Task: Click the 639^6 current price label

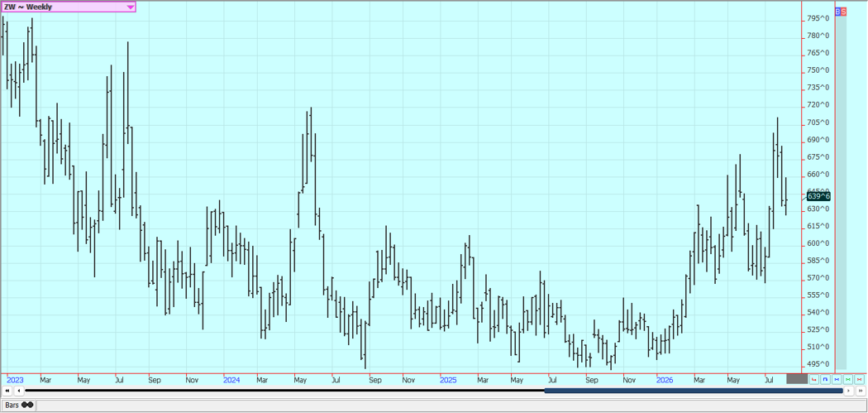Action: (x=818, y=196)
